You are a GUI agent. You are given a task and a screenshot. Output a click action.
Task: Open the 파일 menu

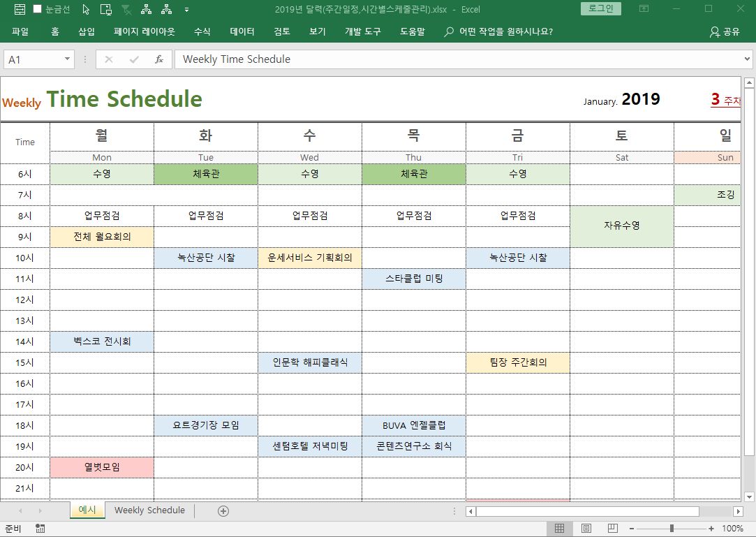point(20,31)
